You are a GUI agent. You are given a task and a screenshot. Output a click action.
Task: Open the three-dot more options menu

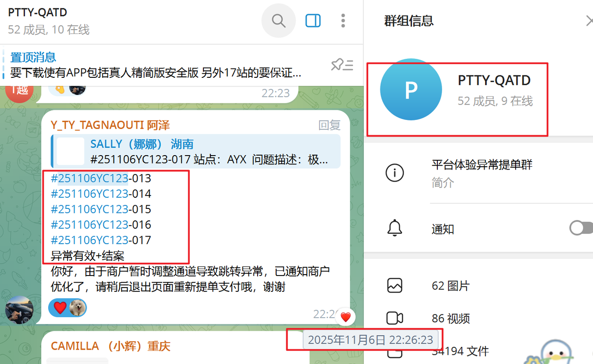click(x=343, y=21)
